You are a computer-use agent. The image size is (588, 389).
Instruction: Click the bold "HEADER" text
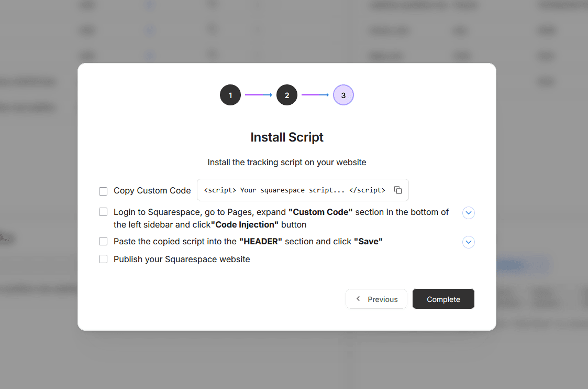point(261,242)
